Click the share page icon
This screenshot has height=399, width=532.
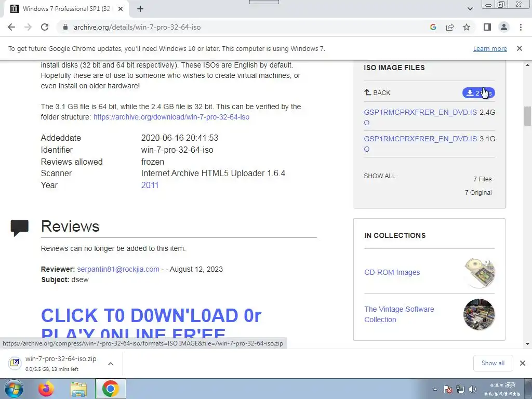click(450, 27)
